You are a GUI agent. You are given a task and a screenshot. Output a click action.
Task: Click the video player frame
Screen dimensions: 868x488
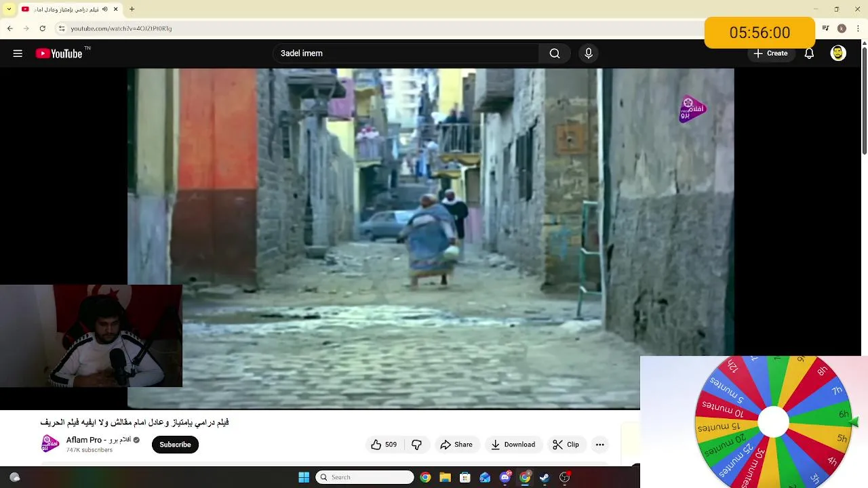pyautogui.click(x=431, y=239)
